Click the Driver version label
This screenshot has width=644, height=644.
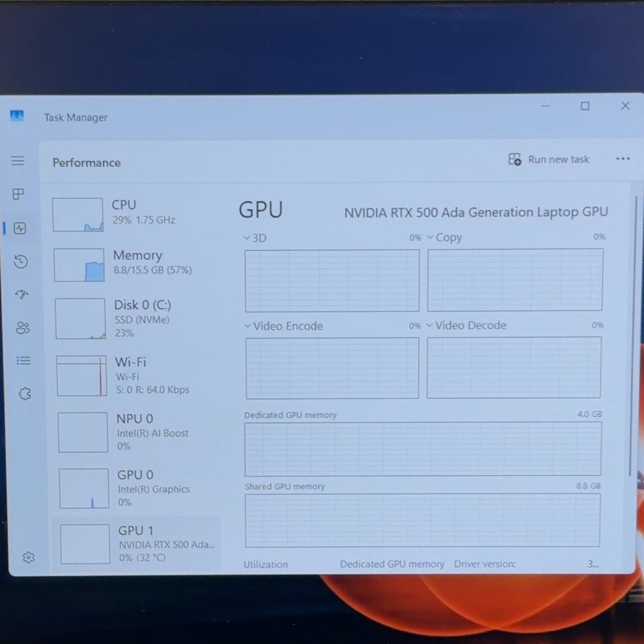click(x=484, y=564)
